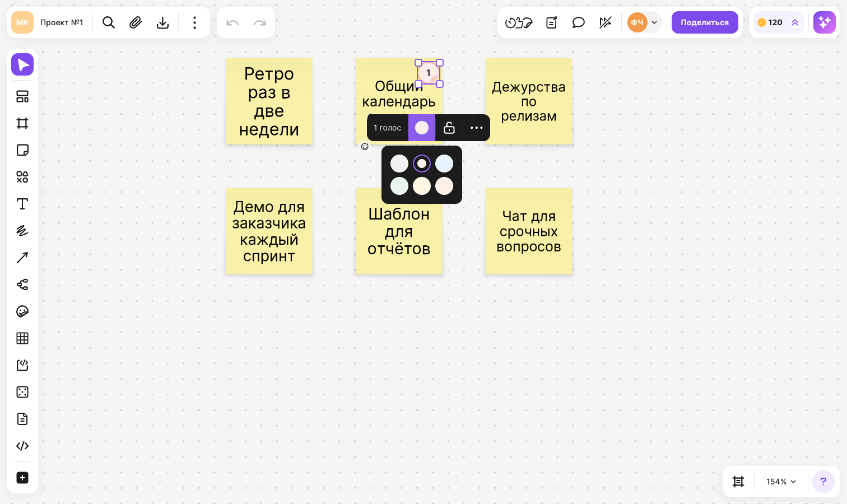
Task: Open the add more tools button
Action: pos(22,478)
